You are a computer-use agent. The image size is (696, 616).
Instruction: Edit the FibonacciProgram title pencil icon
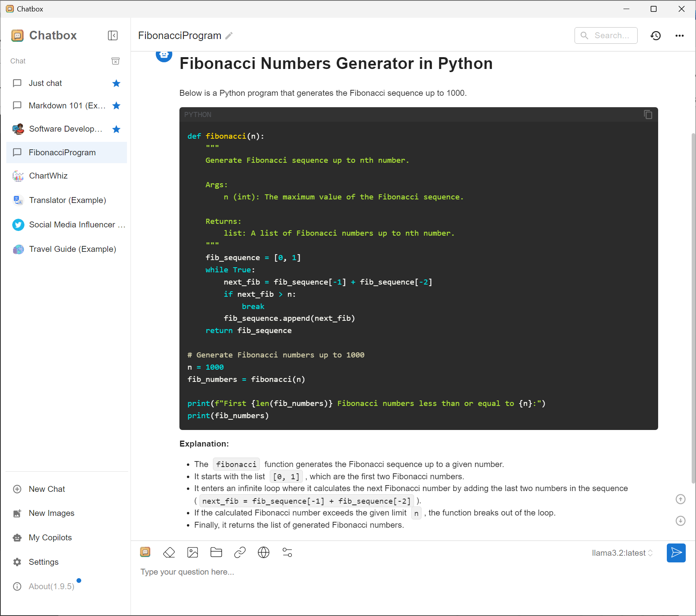coord(229,36)
